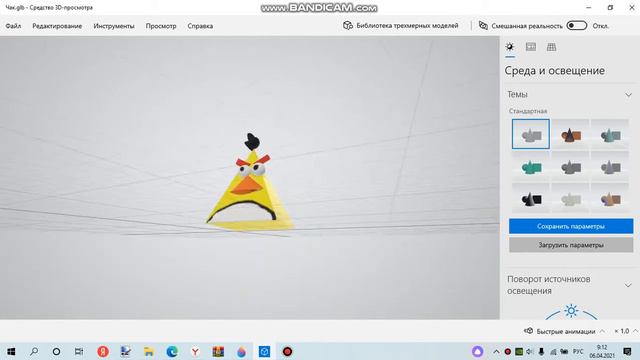Open taskbar search magnifier
Viewport: 640px width, 360px height.
tap(34, 351)
